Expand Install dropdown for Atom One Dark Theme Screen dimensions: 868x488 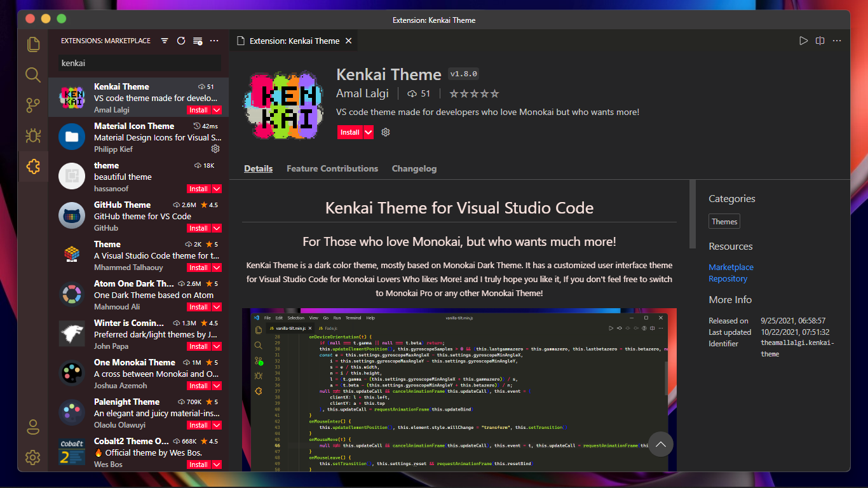pyautogui.click(x=217, y=307)
